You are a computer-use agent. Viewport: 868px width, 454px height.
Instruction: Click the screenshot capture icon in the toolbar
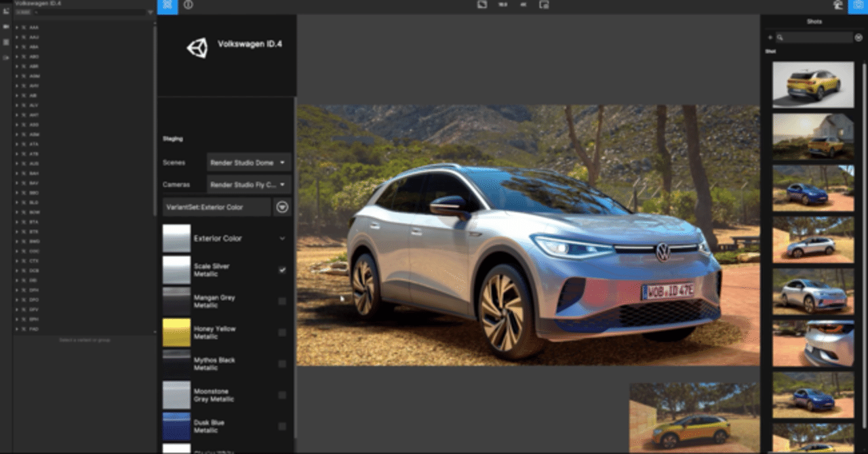point(542,5)
